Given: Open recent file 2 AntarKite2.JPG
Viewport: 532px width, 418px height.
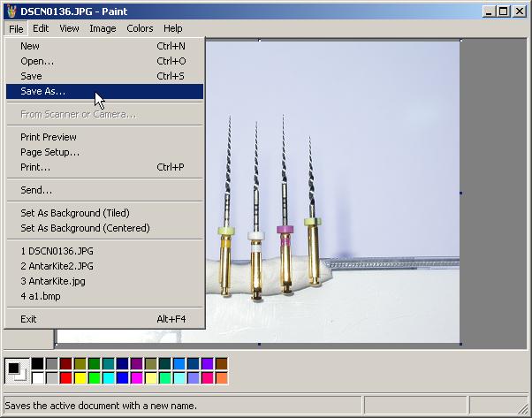Looking at the screenshot, I should click(104, 266).
